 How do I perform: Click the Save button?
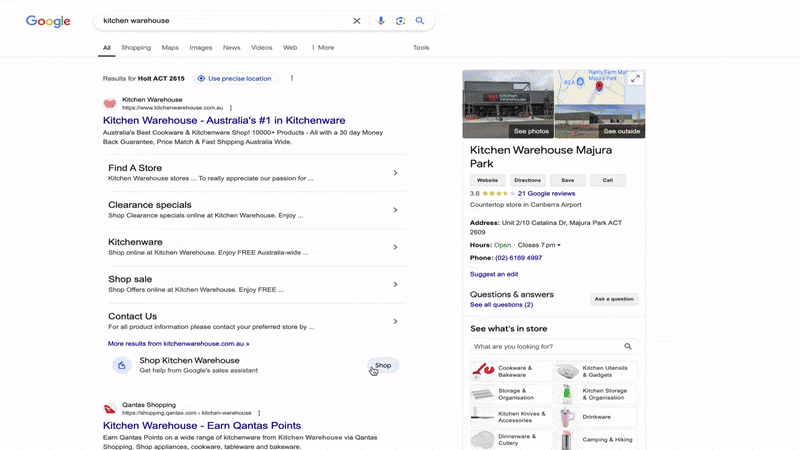pos(568,180)
